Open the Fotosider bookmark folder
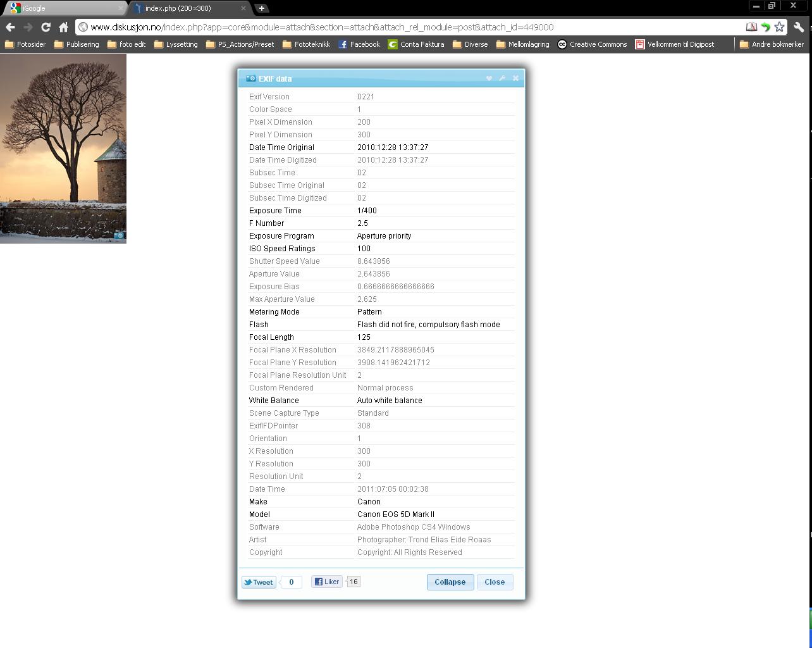Screen dimensions: 812x648 25,44
